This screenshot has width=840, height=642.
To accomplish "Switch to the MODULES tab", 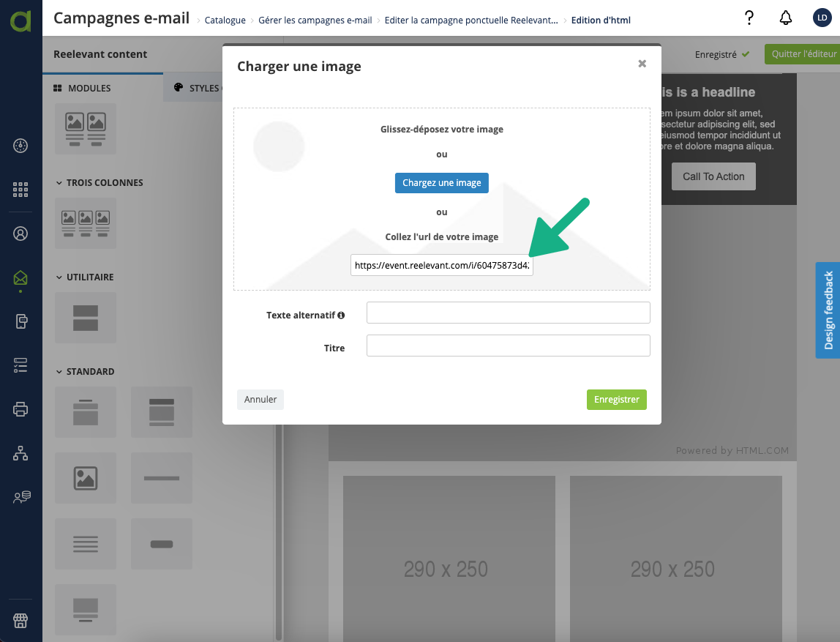I will pos(82,88).
